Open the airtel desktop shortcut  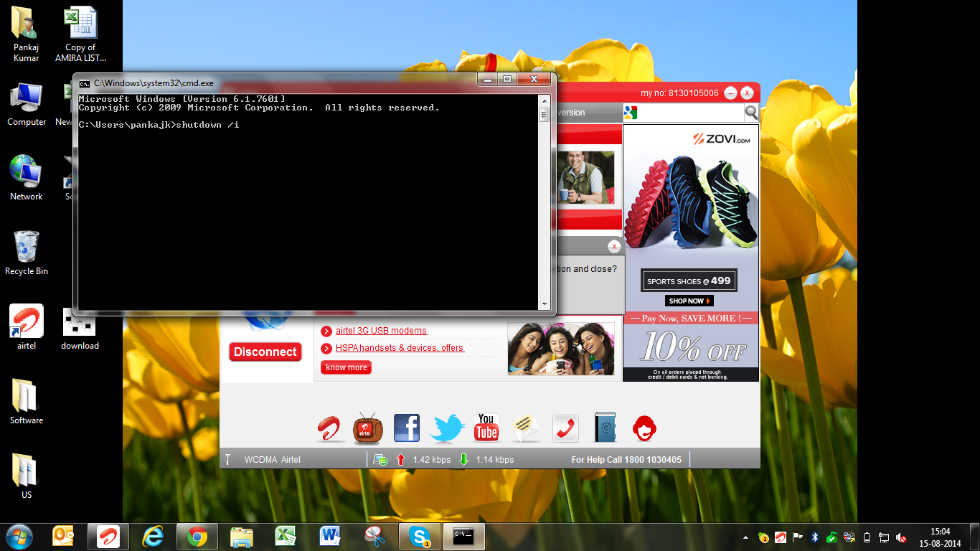(27, 327)
